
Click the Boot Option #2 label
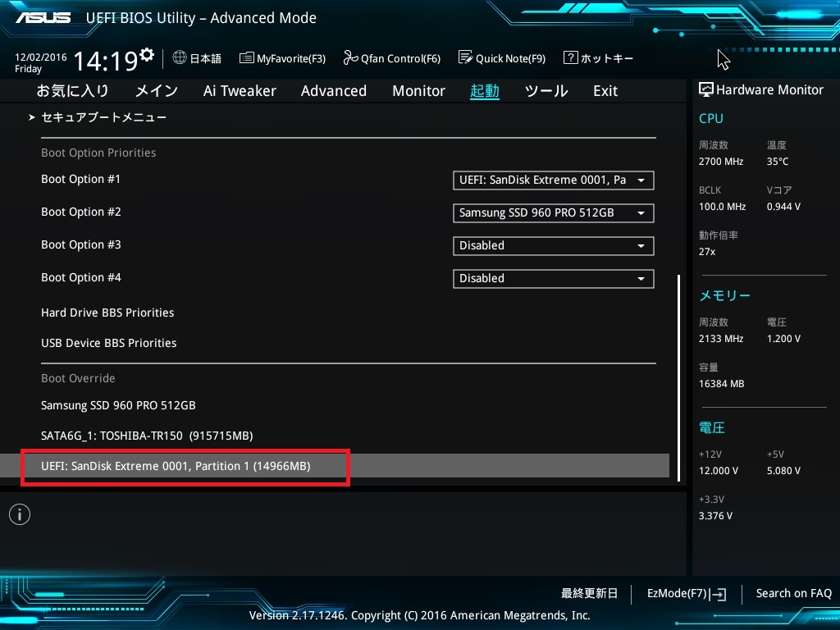(x=81, y=212)
